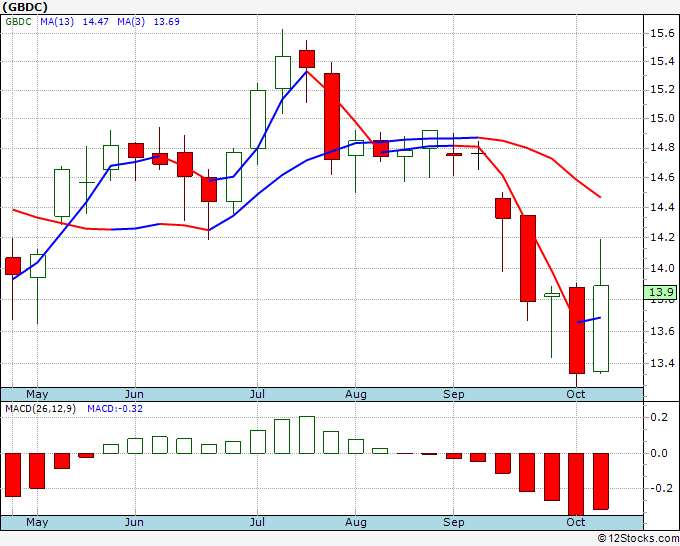Click Aug on the price chart time axis
Image resolution: width=680 pixels, height=546 pixels.
[356, 394]
